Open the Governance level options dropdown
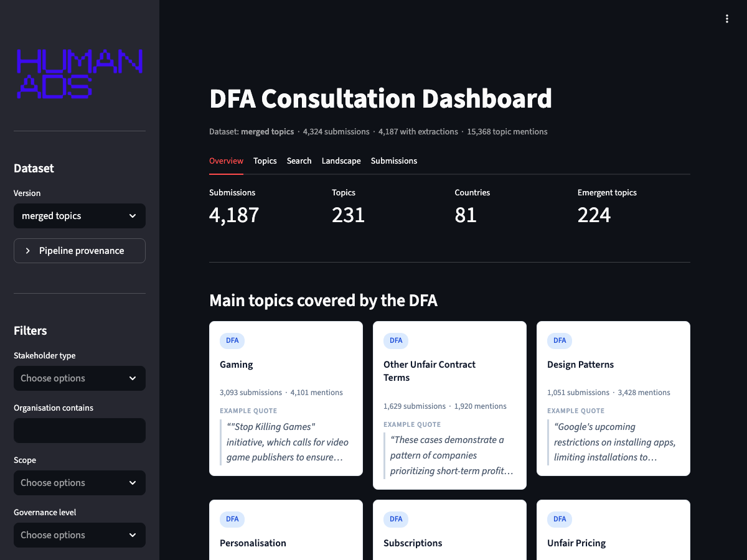The height and width of the screenshot is (560, 747). click(x=80, y=535)
